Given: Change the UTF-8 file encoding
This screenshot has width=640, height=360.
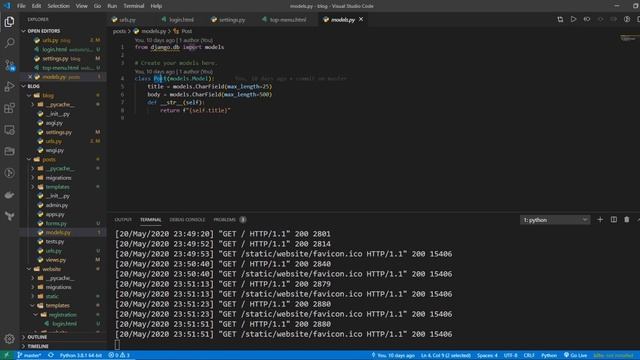Looking at the screenshot, I should tap(510, 355).
